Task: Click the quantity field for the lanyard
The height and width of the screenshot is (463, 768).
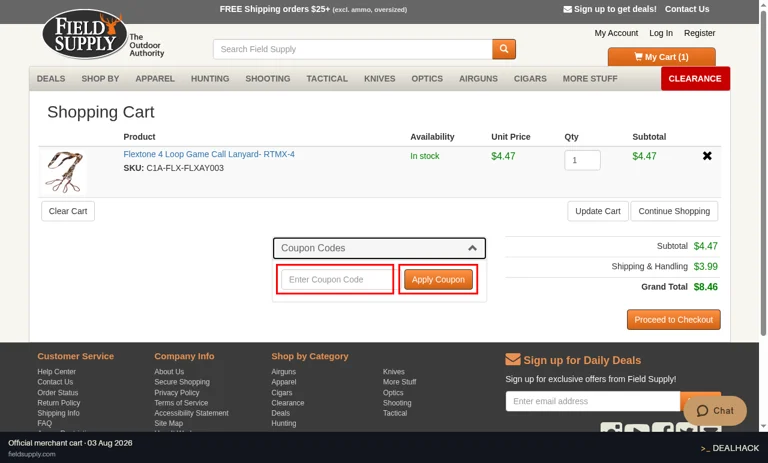Action: [x=582, y=160]
